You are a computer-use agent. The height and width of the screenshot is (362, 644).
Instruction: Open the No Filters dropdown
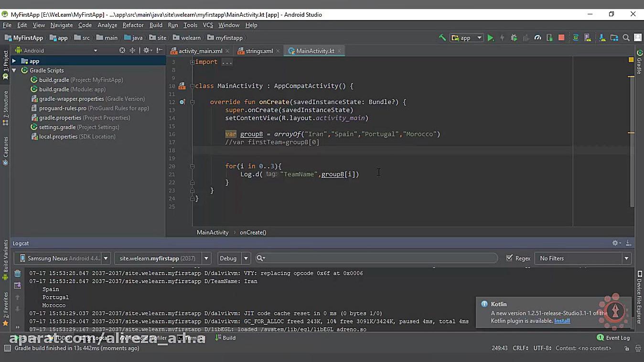pos(583,258)
